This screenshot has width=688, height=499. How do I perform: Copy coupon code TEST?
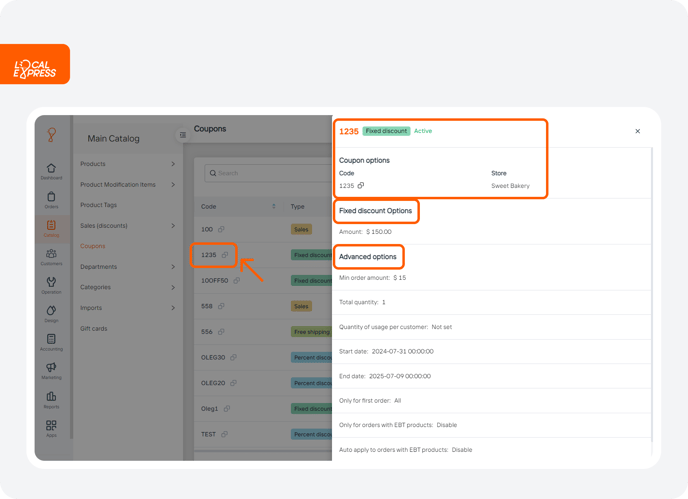(x=224, y=434)
